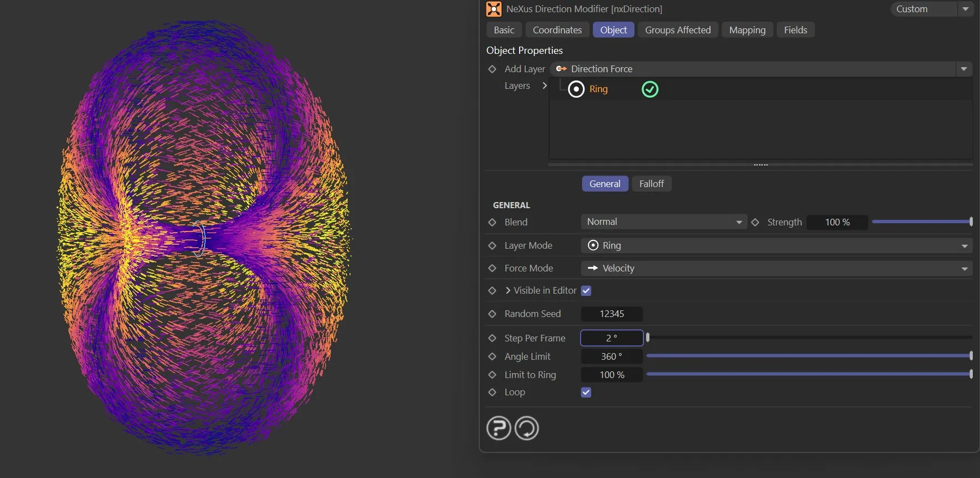Click the Angle Limit slider
The width and height of the screenshot is (980, 478).
click(809, 356)
